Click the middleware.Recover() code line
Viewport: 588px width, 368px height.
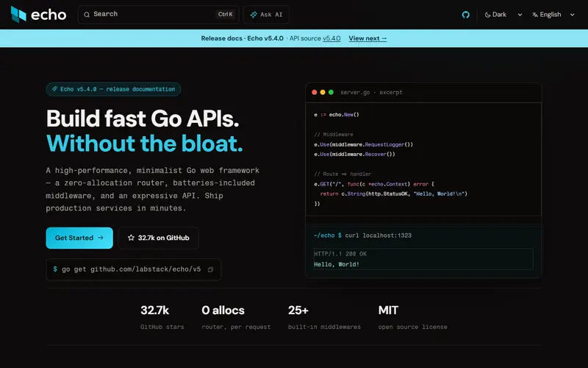(354, 154)
